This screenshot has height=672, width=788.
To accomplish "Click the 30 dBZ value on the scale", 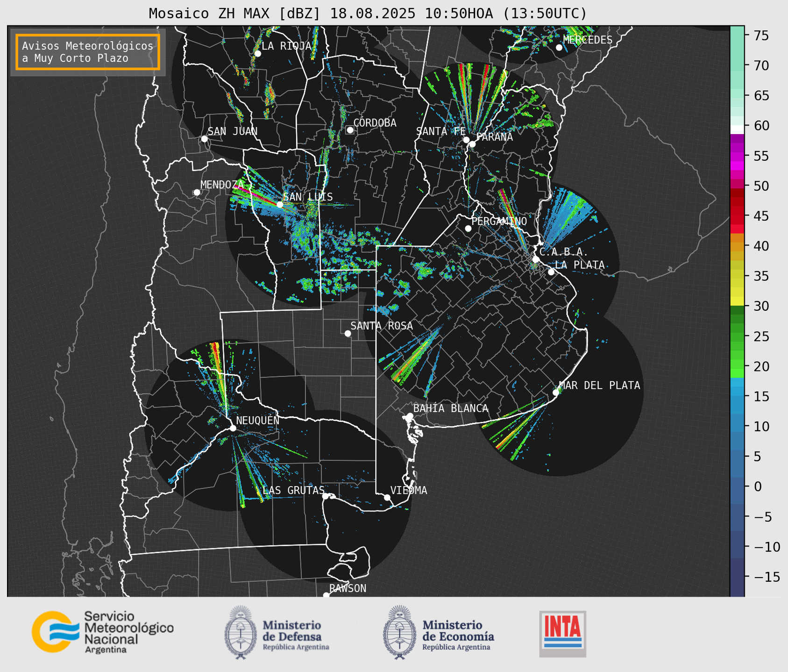I will pyautogui.click(x=761, y=306).
